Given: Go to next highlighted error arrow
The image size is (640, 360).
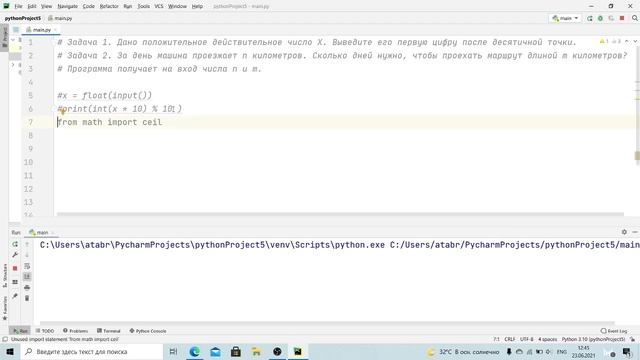Looking at the screenshot, I should [635, 42].
